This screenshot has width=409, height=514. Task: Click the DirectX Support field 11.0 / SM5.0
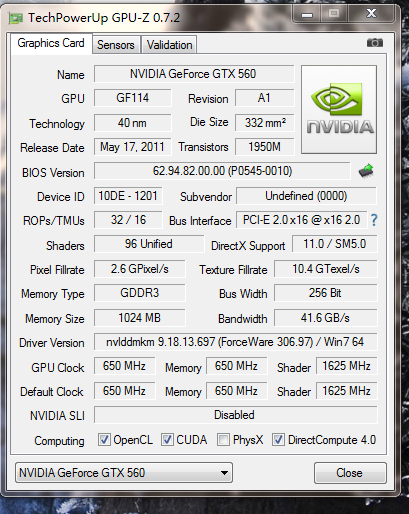[335, 244]
